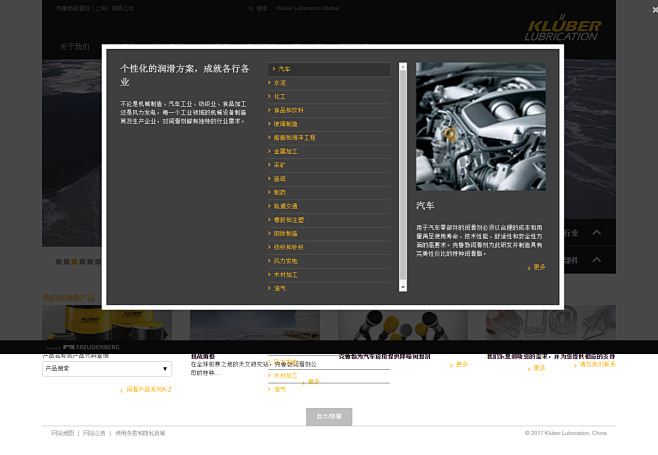
Task: Click the microphones news thumbnail
Action: click(x=403, y=325)
